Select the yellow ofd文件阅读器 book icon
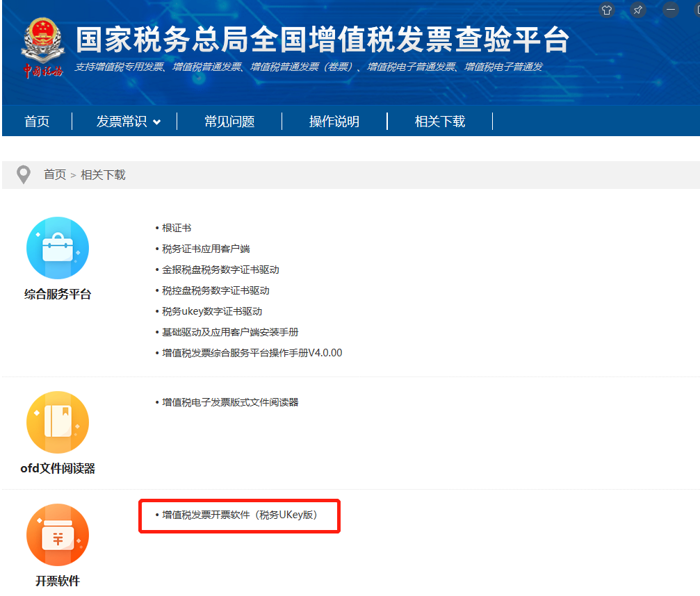Image resolution: width=700 pixels, height=596 pixels. pos(58,422)
